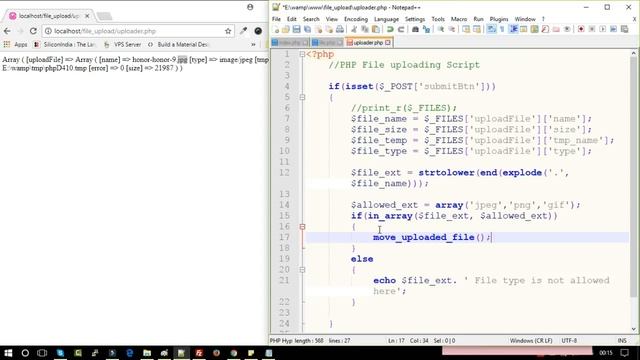640x360 pixels.
Task: Open the Function List panel icon
Action: [x=545, y=29]
